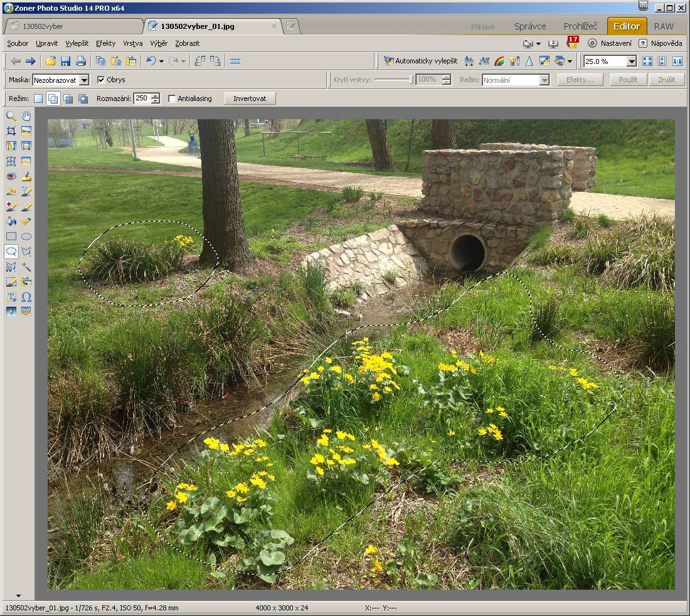Pick the Hand pan tool

click(26, 116)
